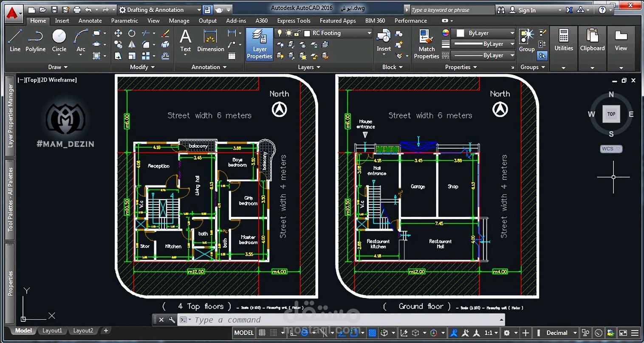This screenshot has width=644, height=343.
Task: Switch to the Layout1 tab
Action: (52, 331)
